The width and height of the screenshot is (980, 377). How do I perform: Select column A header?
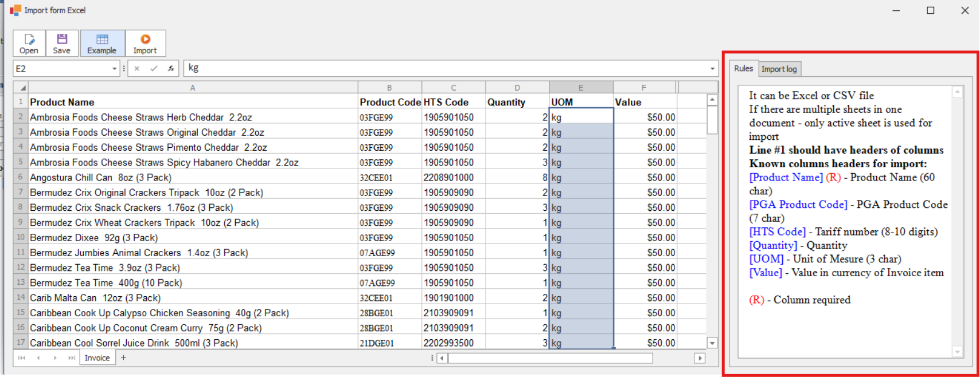click(x=193, y=88)
